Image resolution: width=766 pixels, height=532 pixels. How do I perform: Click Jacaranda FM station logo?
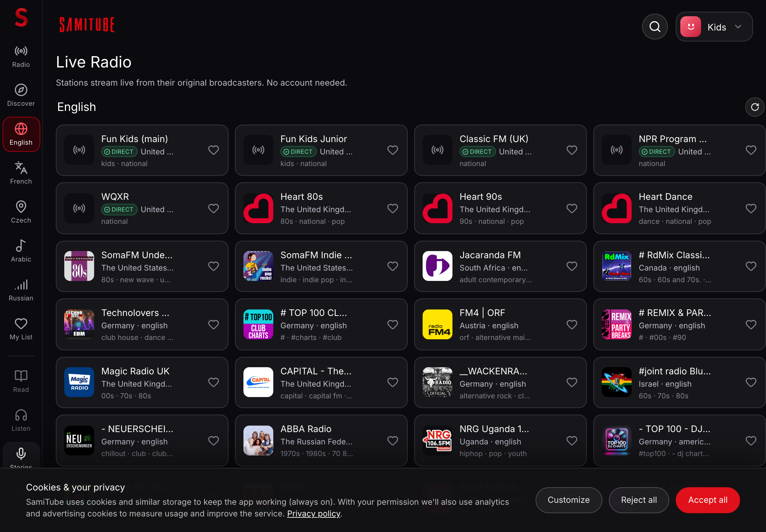pyautogui.click(x=437, y=266)
